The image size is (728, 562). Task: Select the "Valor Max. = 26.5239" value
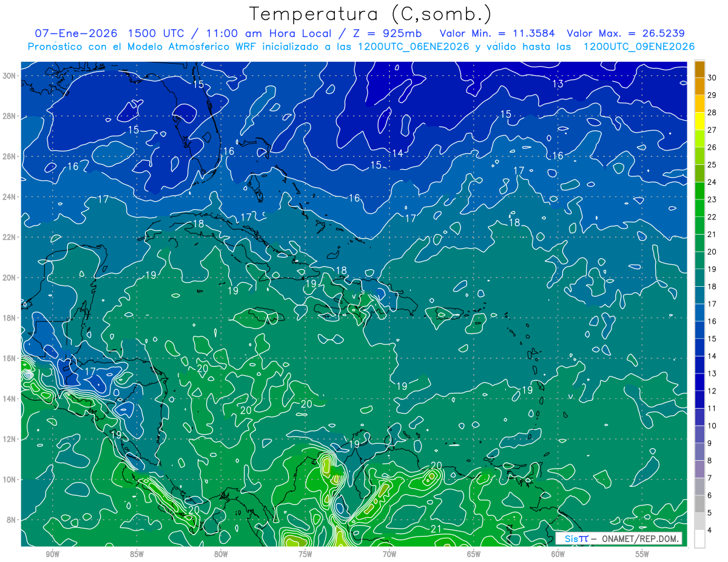625,33
